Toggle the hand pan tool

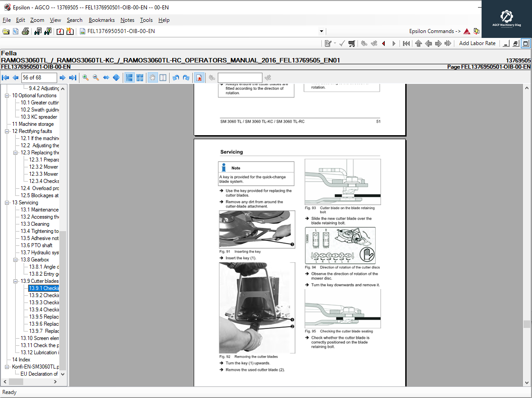152,78
